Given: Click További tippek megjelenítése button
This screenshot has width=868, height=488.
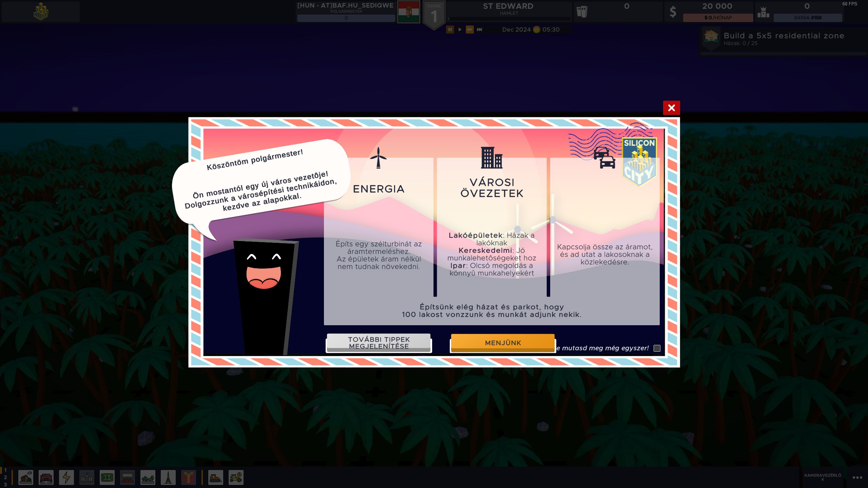Looking at the screenshot, I should (379, 343).
